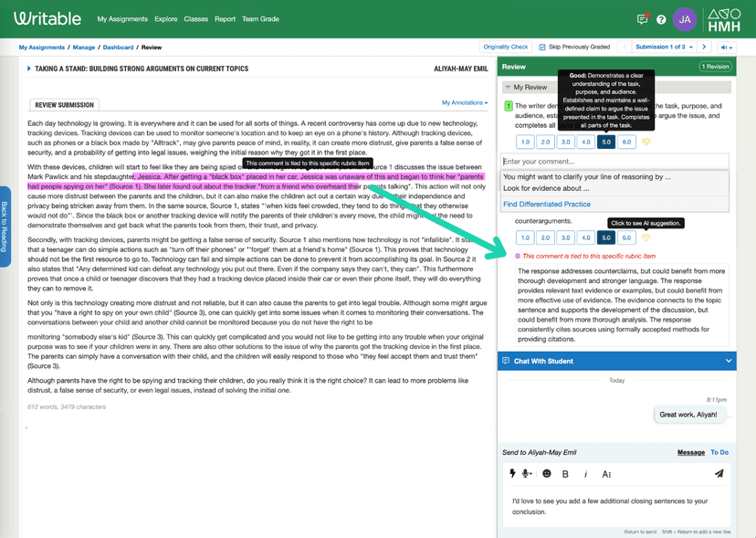The width and height of the screenshot is (756, 538).
Task: Click the first rubric item's lightbulb AI suggestion
Action: point(646,142)
